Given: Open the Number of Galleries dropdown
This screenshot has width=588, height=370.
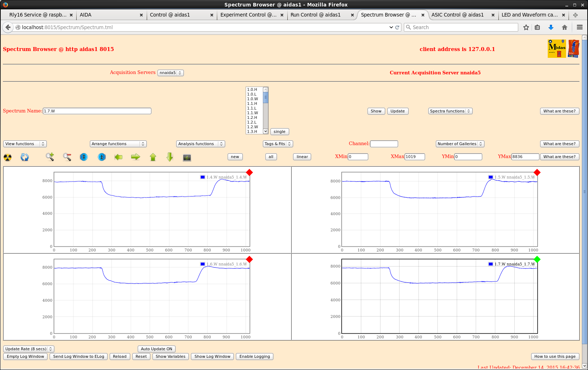Looking at the screenshot, I should tap(460, 144).
